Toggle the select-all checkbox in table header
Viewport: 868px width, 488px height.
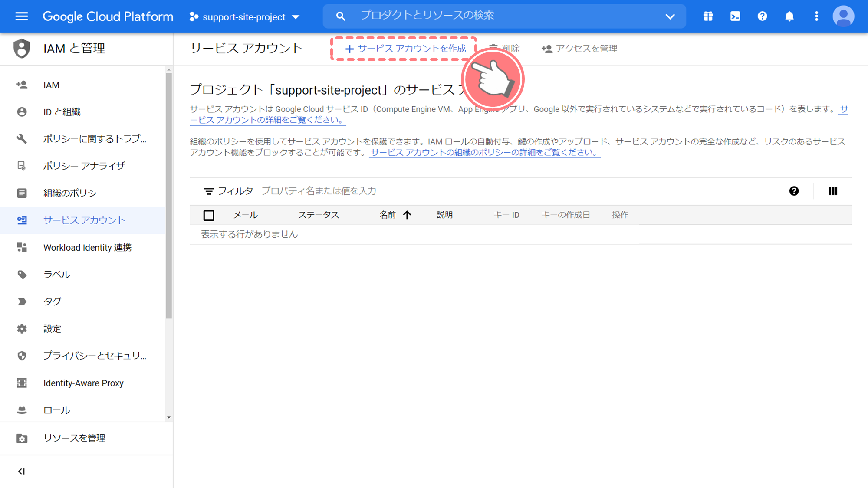(x=209, y=215)
